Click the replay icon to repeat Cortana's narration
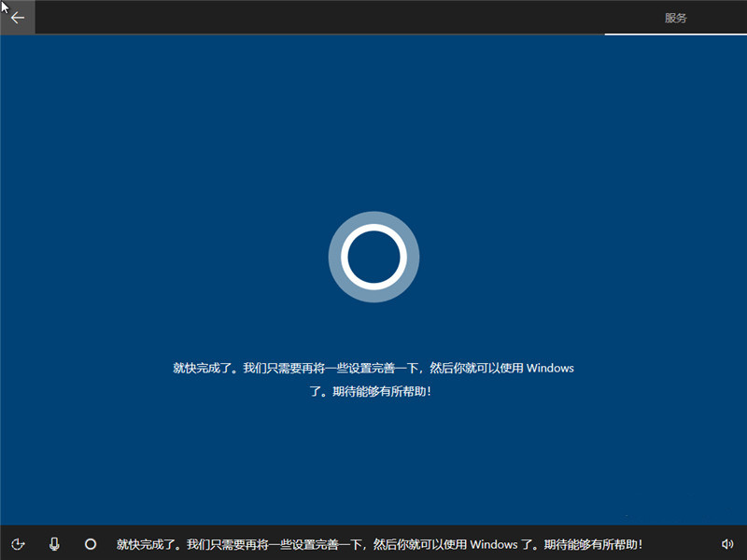The image size is (747, 560). click(x=20, y=544)
